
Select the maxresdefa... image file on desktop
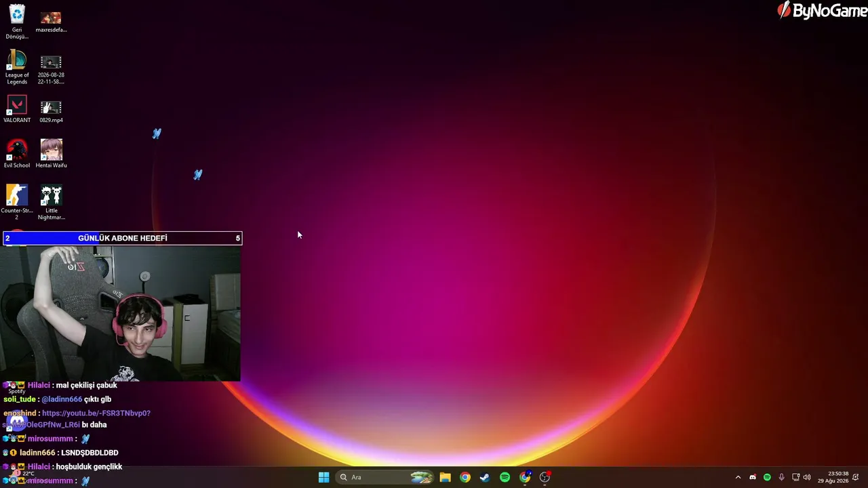point(51,22)
